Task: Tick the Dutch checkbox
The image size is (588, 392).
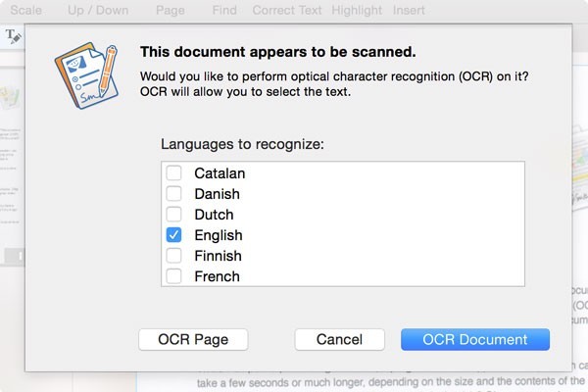Action: point(173,215)
